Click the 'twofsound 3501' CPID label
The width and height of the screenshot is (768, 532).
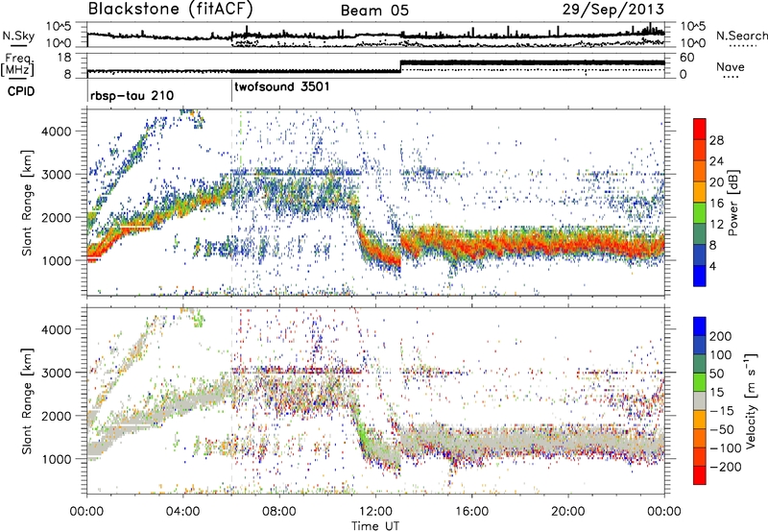282,87
